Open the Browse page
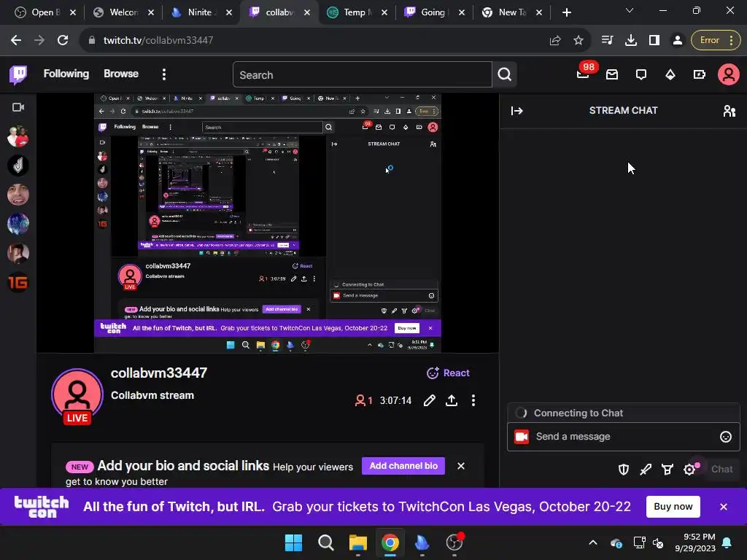 coord(121,74)
